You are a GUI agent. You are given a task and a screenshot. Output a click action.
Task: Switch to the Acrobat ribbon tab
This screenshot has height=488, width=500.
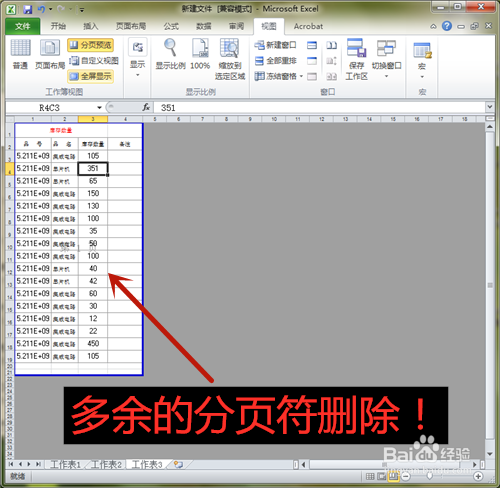pyautogui.click(x=308, y=26)
